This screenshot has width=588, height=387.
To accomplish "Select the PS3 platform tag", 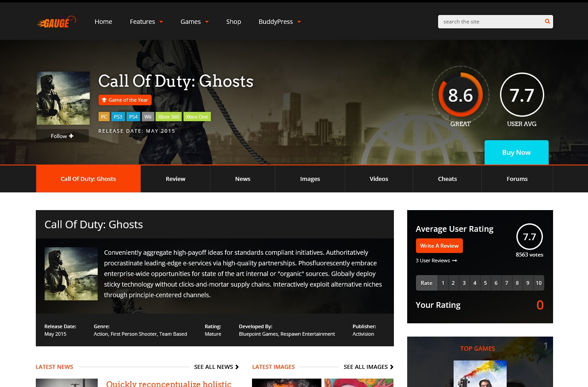I will [118, 117].
